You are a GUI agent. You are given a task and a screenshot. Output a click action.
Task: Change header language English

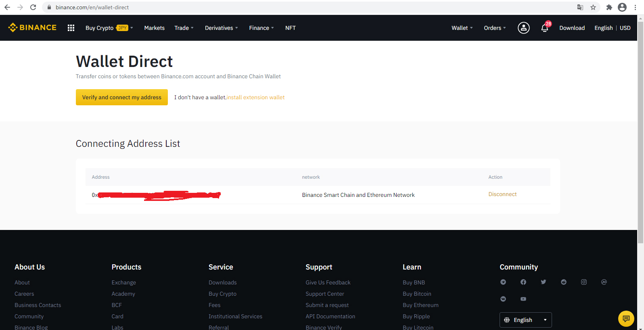pos(604,28)
